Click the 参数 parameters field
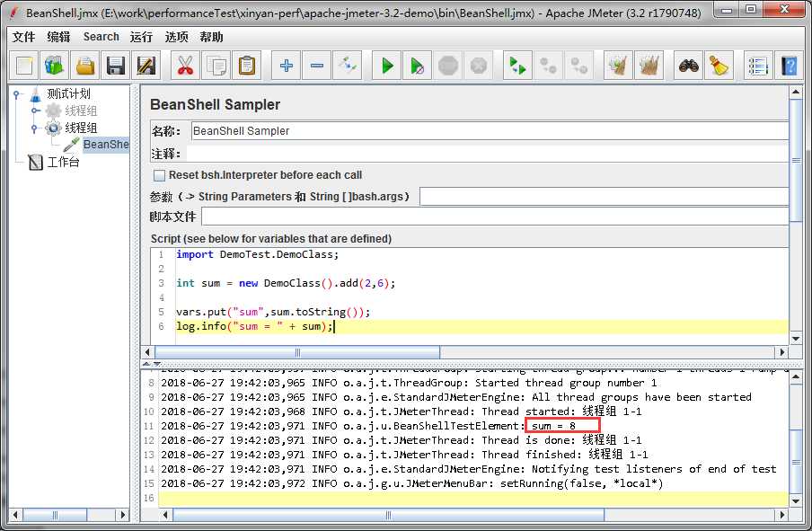The image size is (812, 531). [604, 197]
